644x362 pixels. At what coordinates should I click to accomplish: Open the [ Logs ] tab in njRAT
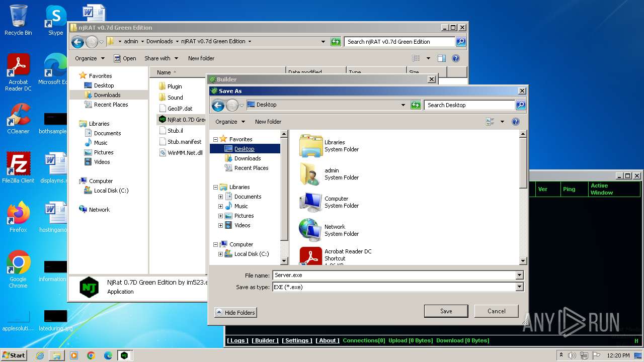pyautogui.click(x=237, y=340)
